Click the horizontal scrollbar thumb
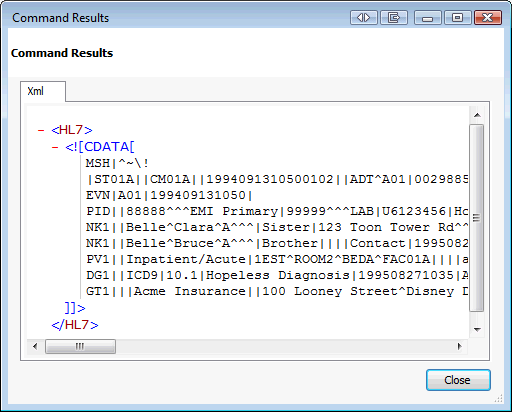512x412 pixels. 80,346
